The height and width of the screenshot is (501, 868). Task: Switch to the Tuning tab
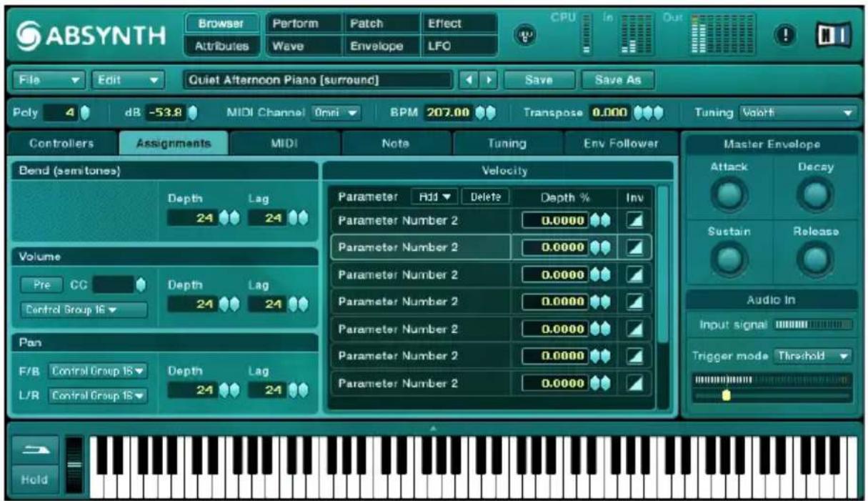[507, 144]
